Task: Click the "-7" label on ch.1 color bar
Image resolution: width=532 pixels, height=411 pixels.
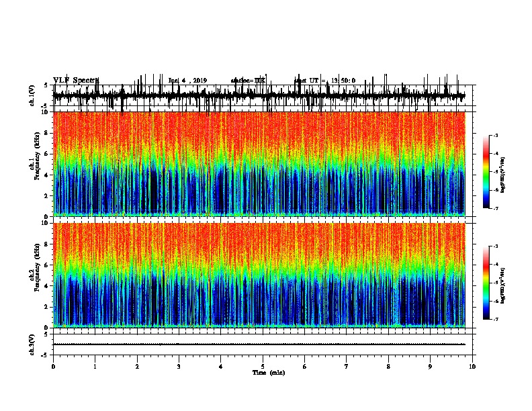Action: [x=495, y=208]
